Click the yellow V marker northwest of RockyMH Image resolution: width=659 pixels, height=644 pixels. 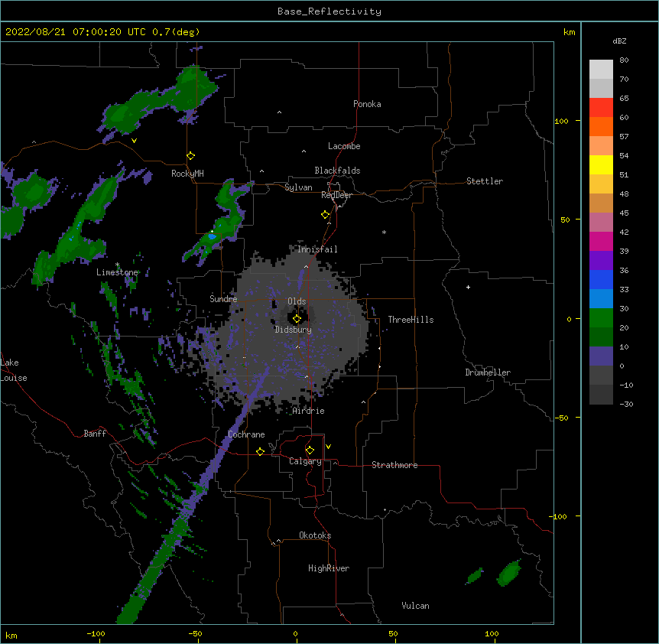click(x=134, y=141)
